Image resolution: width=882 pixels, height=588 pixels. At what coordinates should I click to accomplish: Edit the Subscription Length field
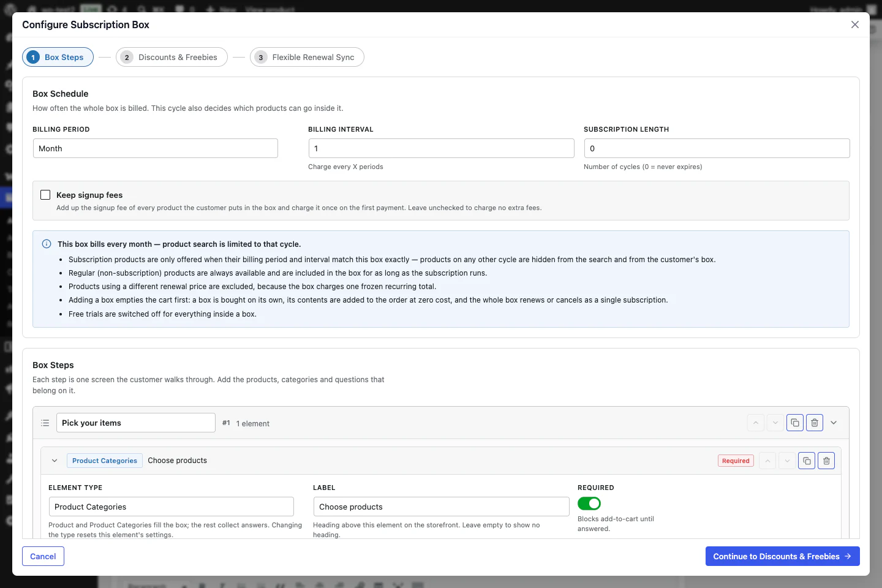coord(717,148)
